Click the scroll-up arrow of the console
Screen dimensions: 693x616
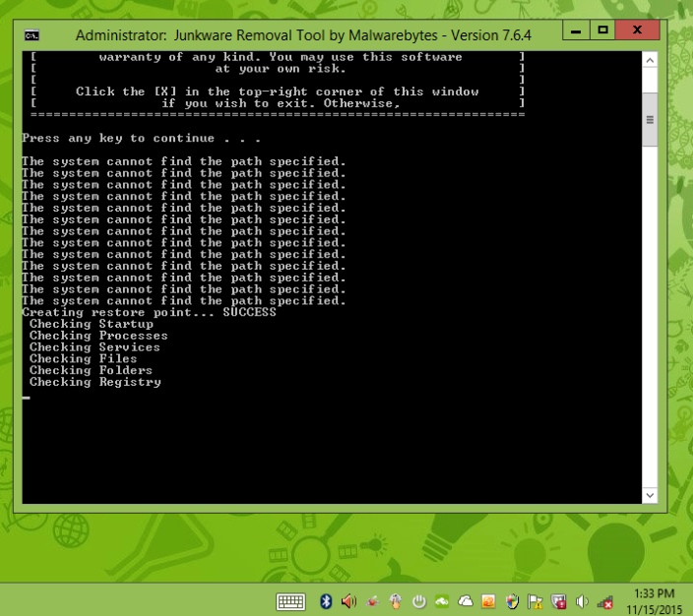point(650,60)
